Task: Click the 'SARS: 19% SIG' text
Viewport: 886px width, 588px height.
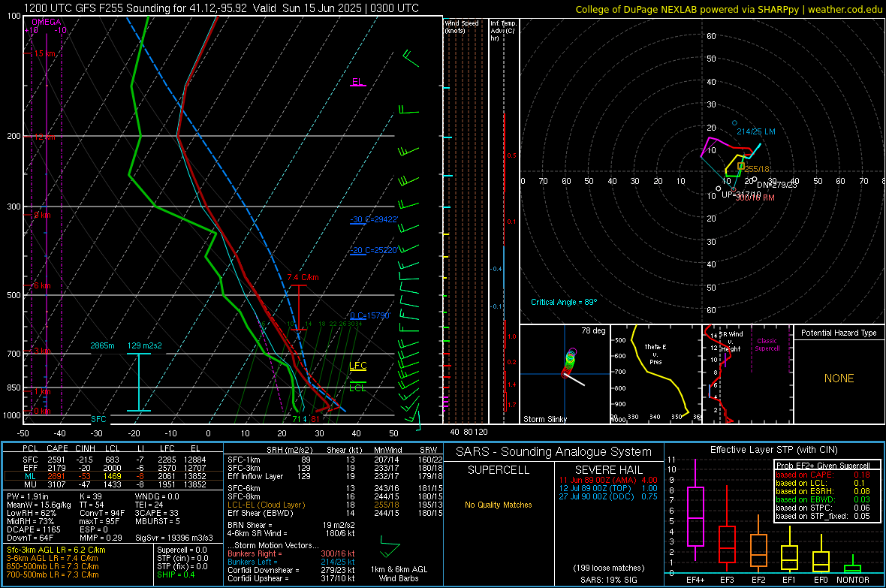Action: click(x=609, y=580)
